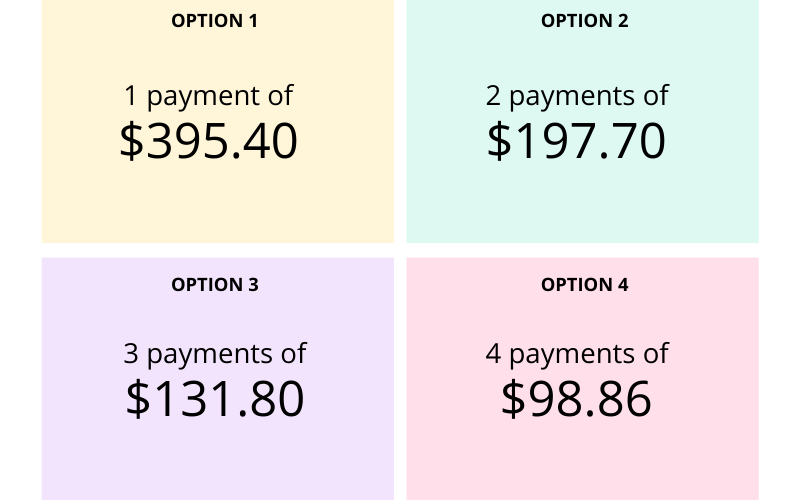Click the OPTION 4 heading

pyautogui.click(x=584, y=285)
